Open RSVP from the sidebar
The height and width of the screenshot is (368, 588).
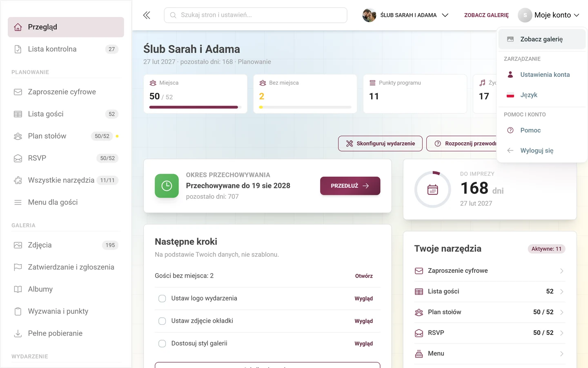coord(66,158)
